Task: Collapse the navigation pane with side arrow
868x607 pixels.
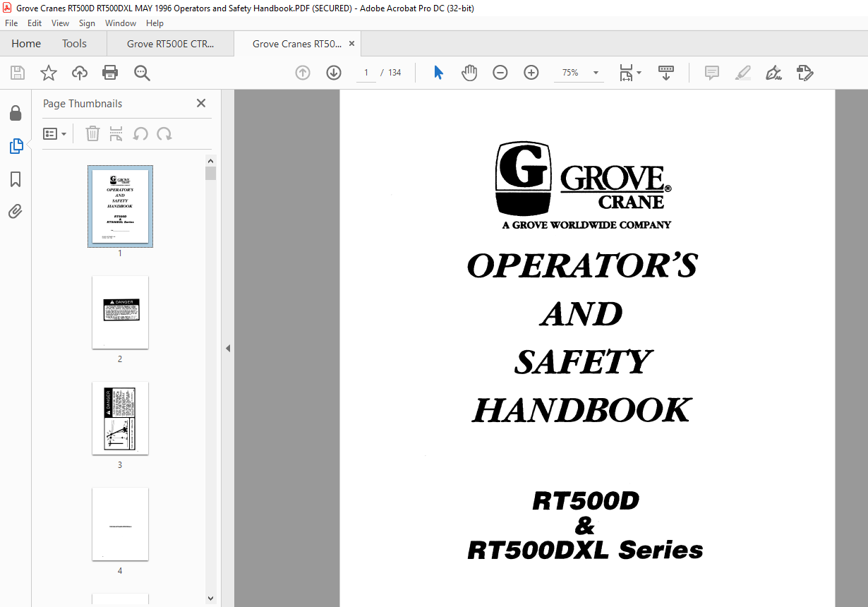Action: point(228,348)
